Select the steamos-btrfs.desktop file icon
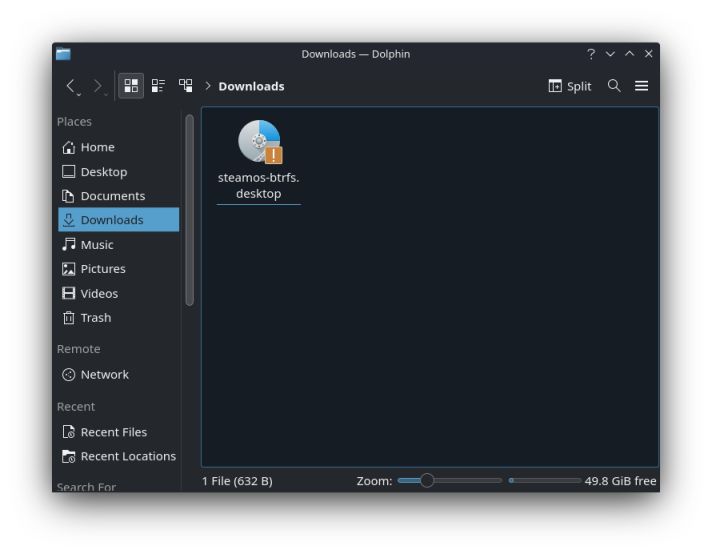712x554 pixels. coord(260,142)
